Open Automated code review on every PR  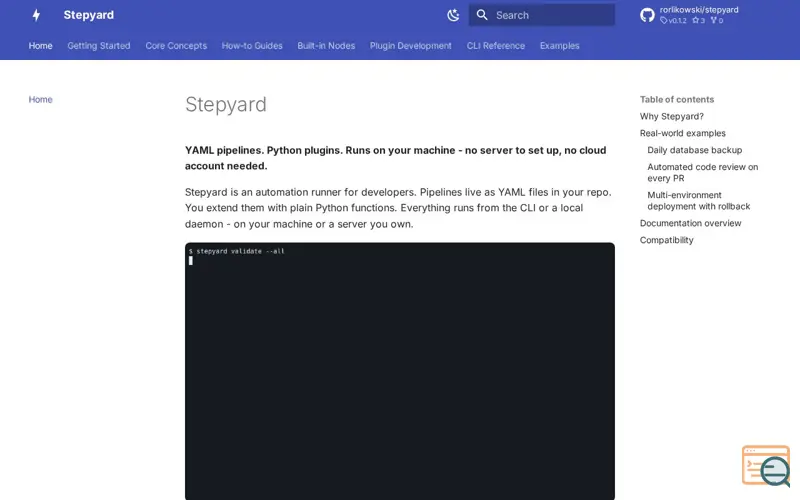[x=703, y=172]
